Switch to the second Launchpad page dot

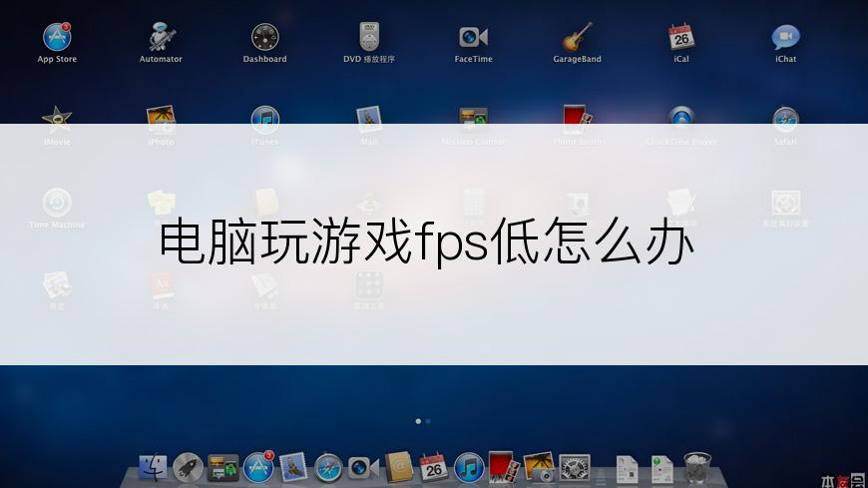tap(428, 421)
